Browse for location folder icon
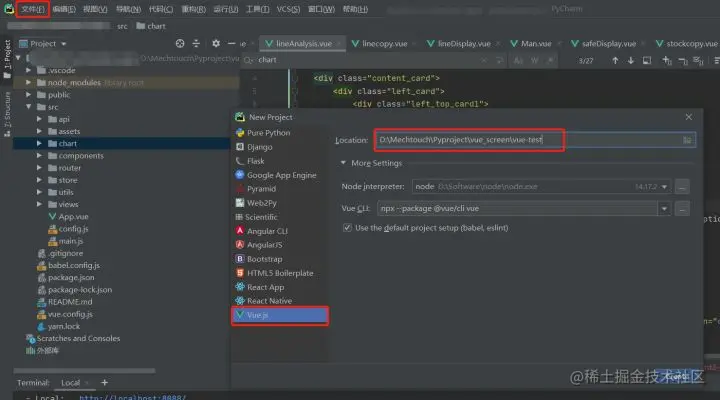The height and width of the screenshot is (400, 720). (687, 140)
